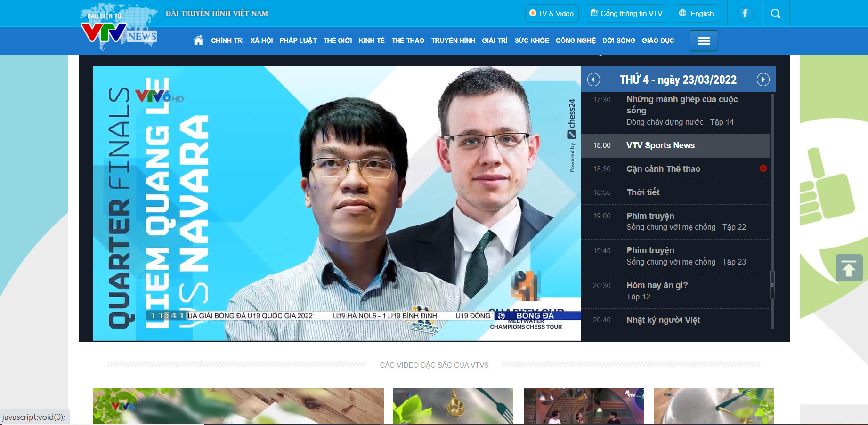Switch language to English
The height and width of the screenshot is (425, 868).
[696, 14]
